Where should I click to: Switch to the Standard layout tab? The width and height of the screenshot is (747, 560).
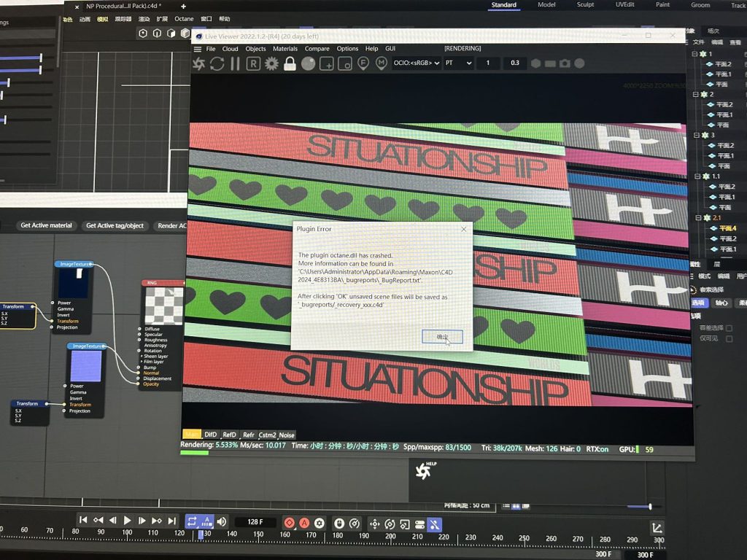[503, 5]
